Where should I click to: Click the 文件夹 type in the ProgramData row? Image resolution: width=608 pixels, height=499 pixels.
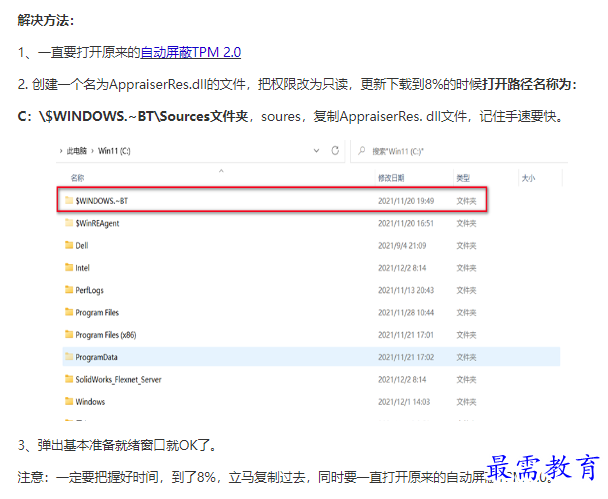[x=466, y=357]
